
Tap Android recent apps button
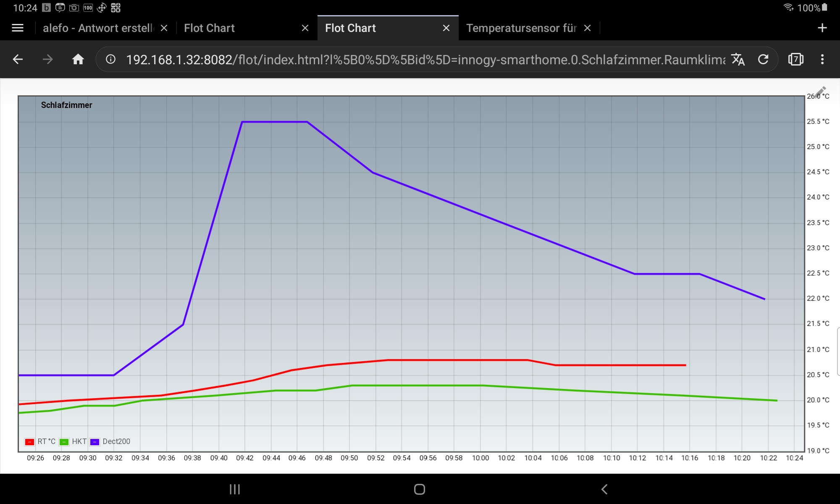point(235,489)
